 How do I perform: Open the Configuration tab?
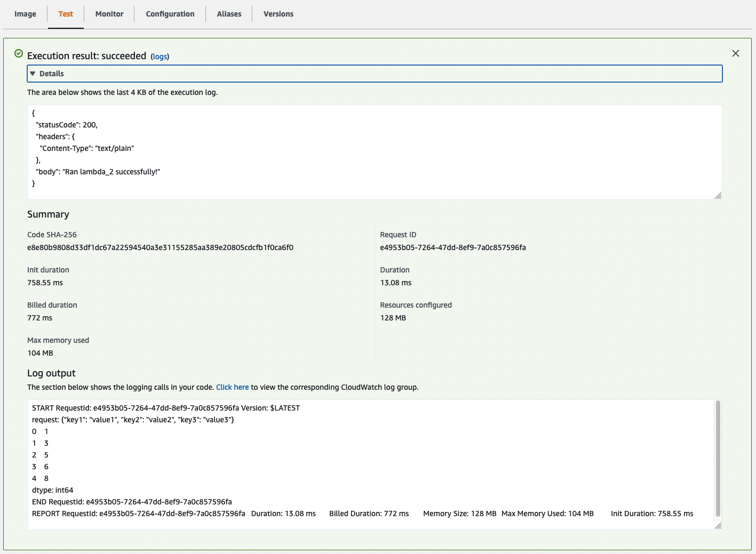coord(169,14)
